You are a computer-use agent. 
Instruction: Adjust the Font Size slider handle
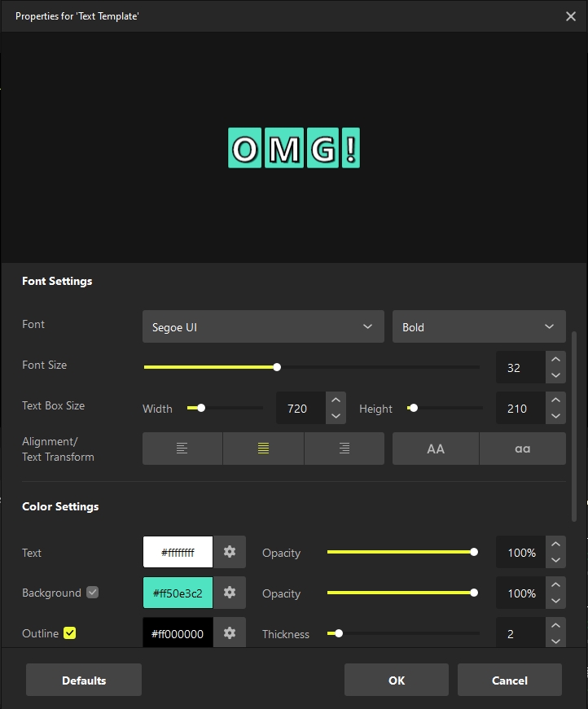click(277, 367)
